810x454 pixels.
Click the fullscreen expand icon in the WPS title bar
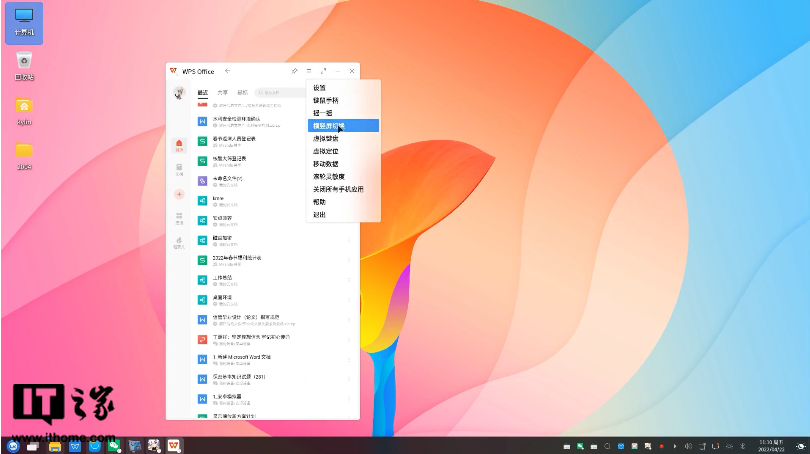[x=323, y=71]
